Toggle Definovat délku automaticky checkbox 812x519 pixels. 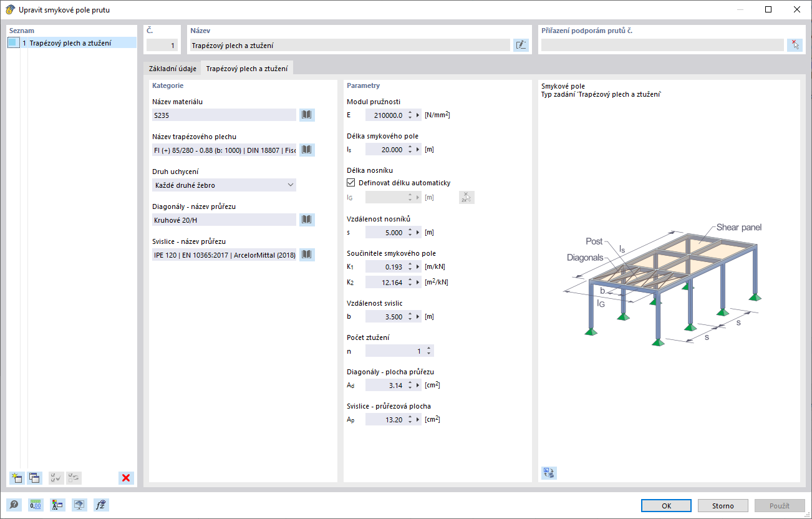pyautogui.click(x=351, y=183)
